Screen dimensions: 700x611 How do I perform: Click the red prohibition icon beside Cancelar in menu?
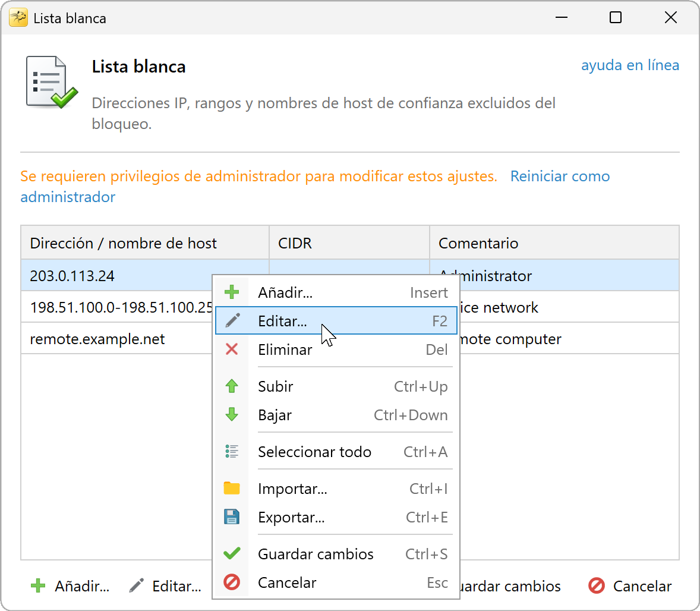[x=232, y=582]
